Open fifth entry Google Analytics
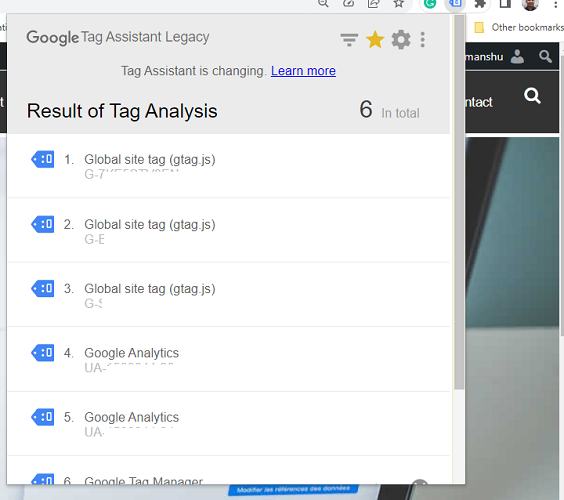Screen dimensions: 564x500 point(228,423)
